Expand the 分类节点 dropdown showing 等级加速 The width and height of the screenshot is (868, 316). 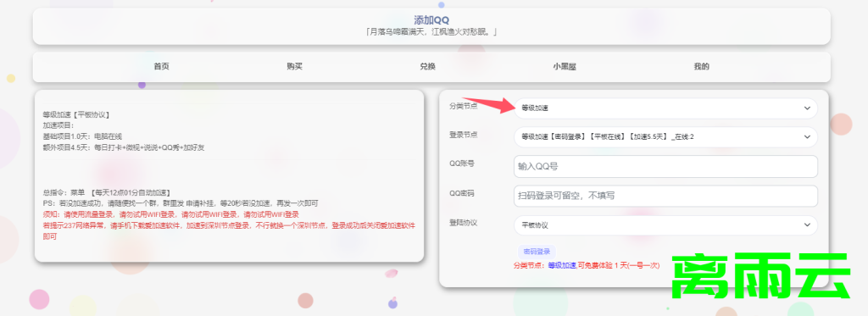(665, 108)
